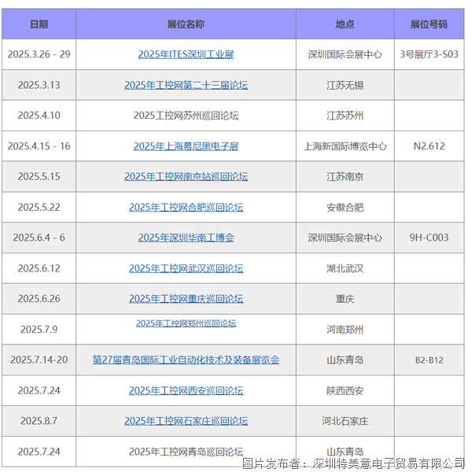
Task: Open the 2025年工控网西安巡回论坛 link
Action: [x=186, y=390]
